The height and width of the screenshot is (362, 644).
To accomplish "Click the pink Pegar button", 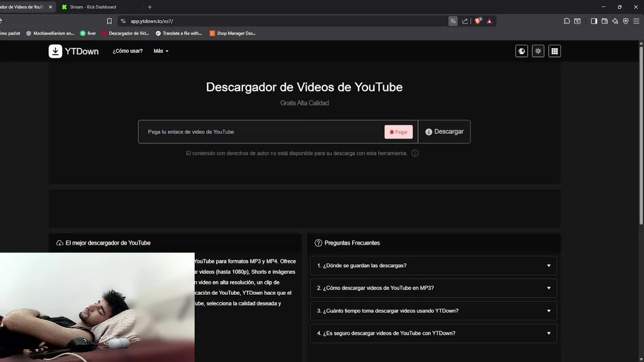I will pyautogui.click(x=398, y=132).
